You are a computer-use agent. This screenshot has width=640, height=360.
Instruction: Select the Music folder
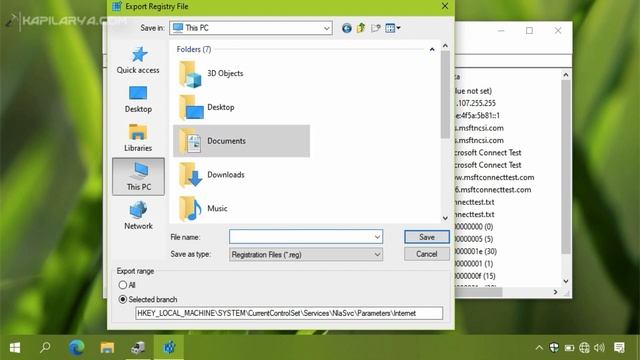203,209
